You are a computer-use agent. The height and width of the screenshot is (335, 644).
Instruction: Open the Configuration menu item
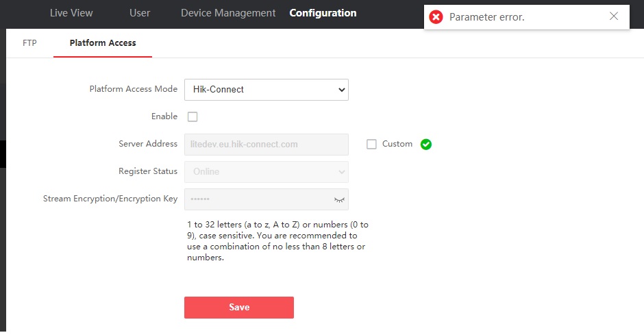pyautogui.click(x=323, y=13)
